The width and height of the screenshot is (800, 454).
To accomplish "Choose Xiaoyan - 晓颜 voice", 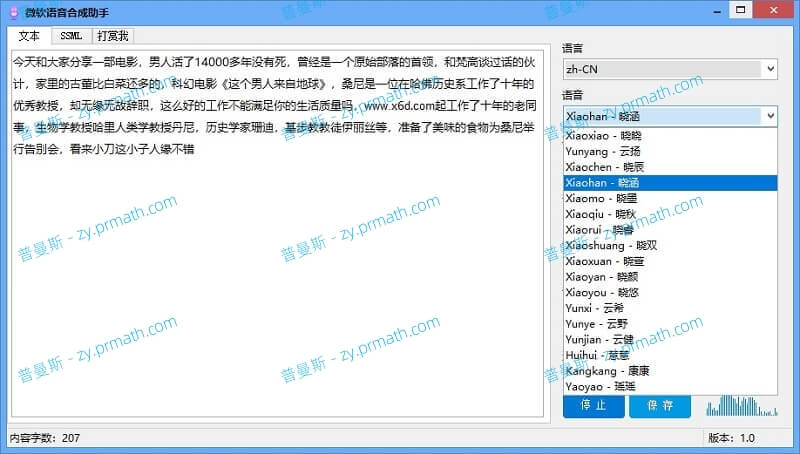I will (x=670, y=277).
